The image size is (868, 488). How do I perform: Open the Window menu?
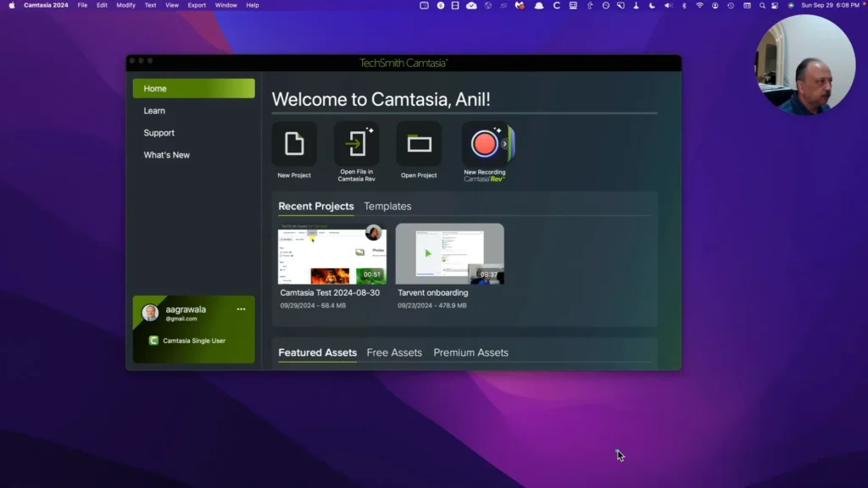pyautogui.click(x=225, y=5)
